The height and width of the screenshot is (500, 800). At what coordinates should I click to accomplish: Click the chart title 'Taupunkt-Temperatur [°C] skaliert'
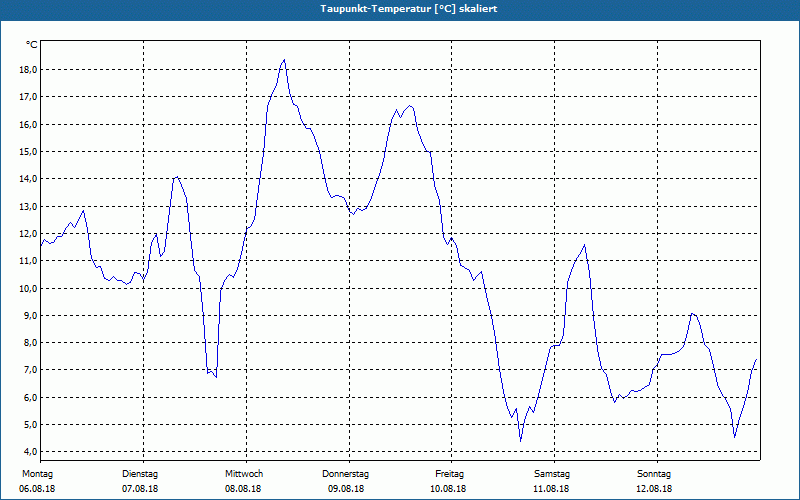pyautogui.click(x=409, y=9)
